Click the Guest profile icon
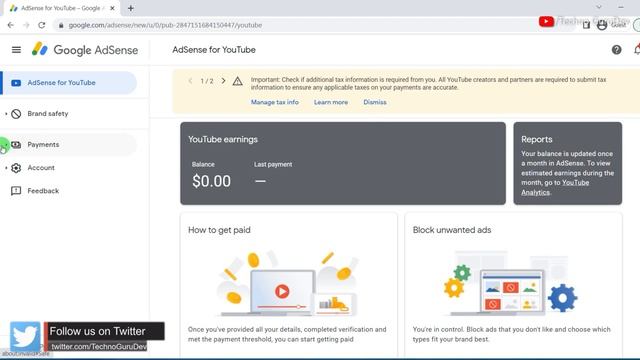 [602, 25]
